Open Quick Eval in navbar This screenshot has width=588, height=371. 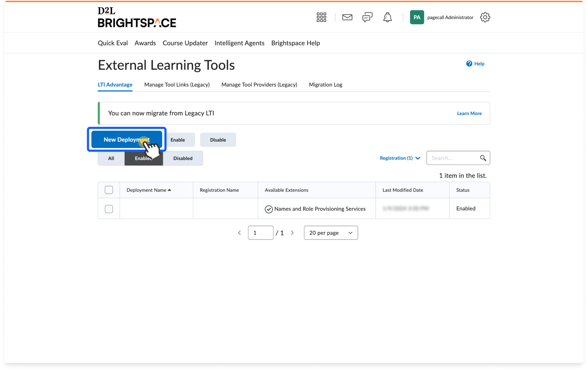[x=113, y=43]
